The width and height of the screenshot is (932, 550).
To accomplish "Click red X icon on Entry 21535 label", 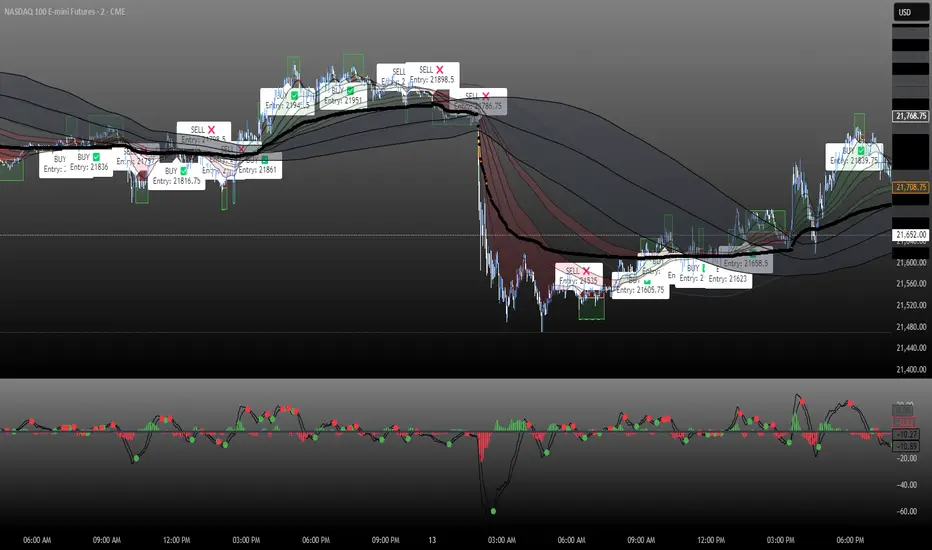I will click(x=586, y=271).
